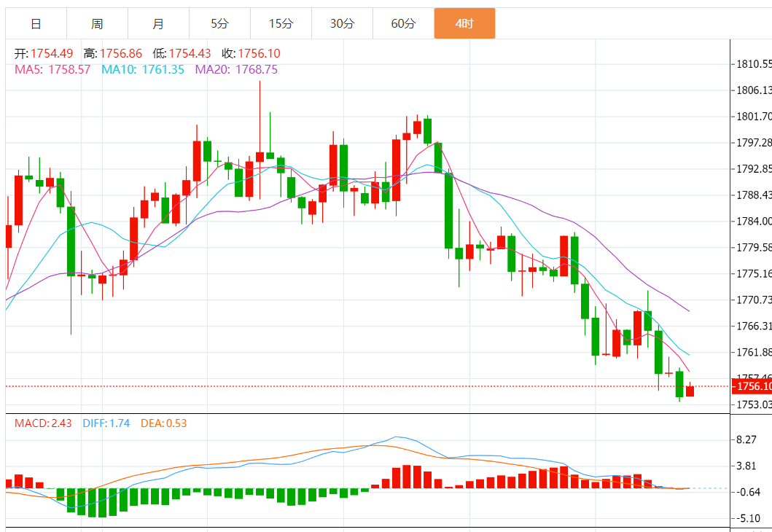Click the 收:1756.10 close price value

click(x=251, y=53)
